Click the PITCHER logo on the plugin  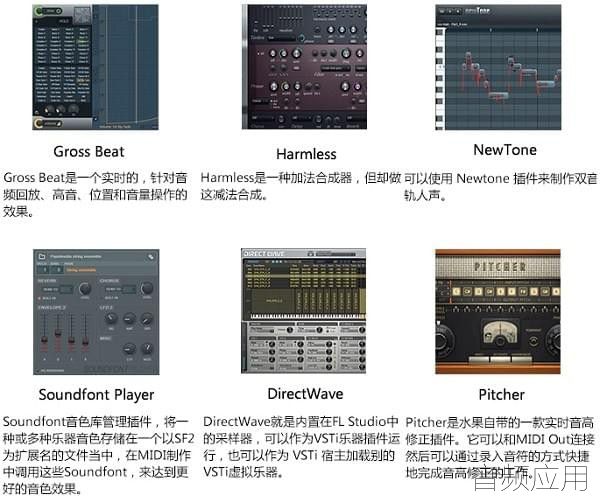pyautogui.click(x=500, y=267)
